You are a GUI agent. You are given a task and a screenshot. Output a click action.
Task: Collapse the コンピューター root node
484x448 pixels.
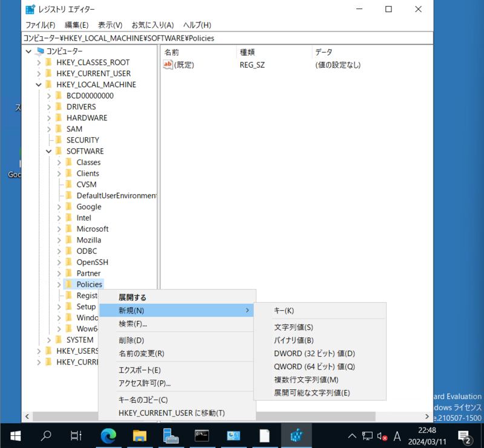(x=28, y=51)
